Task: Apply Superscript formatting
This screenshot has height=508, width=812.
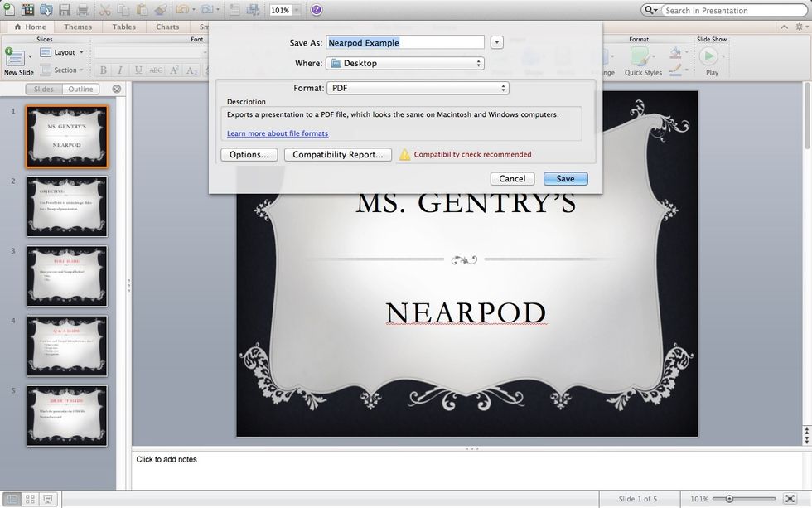Action: (x=174, y=70)
